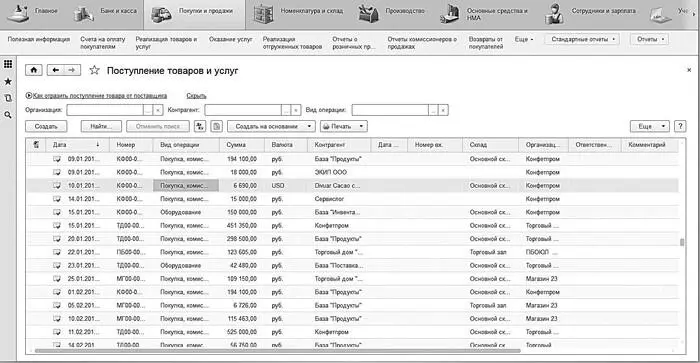Open the sections grid menu icon
700x363 pixels.
pos(8,64)
